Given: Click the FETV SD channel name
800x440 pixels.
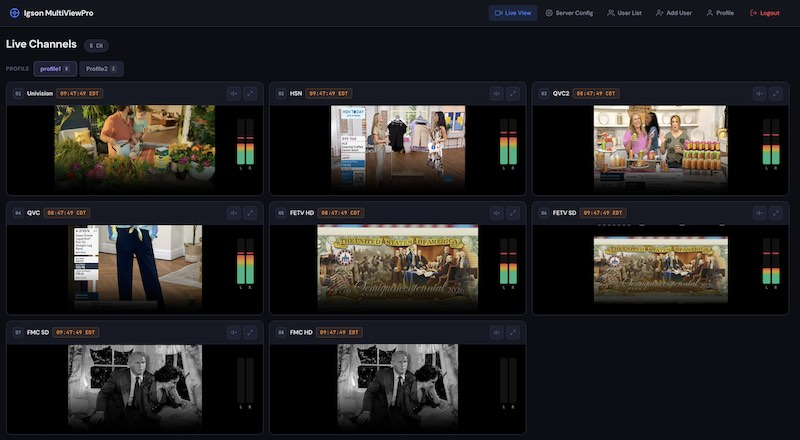Looking at the screenshot, I should pos(564,213).
